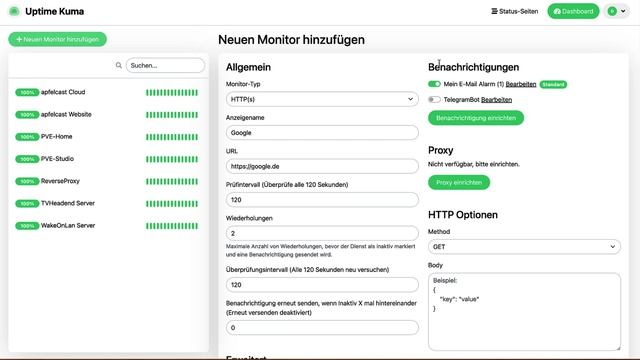Open the HTTP Method dropdown
The width and height of the screenshot is (640, 360).
524,247
